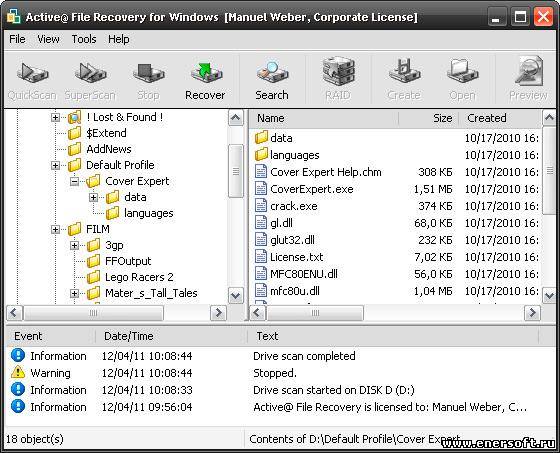Click the file list horizontal scrollbar thumb
The width and height of the screenshot is (560, 453).
(x=315, y=313)
